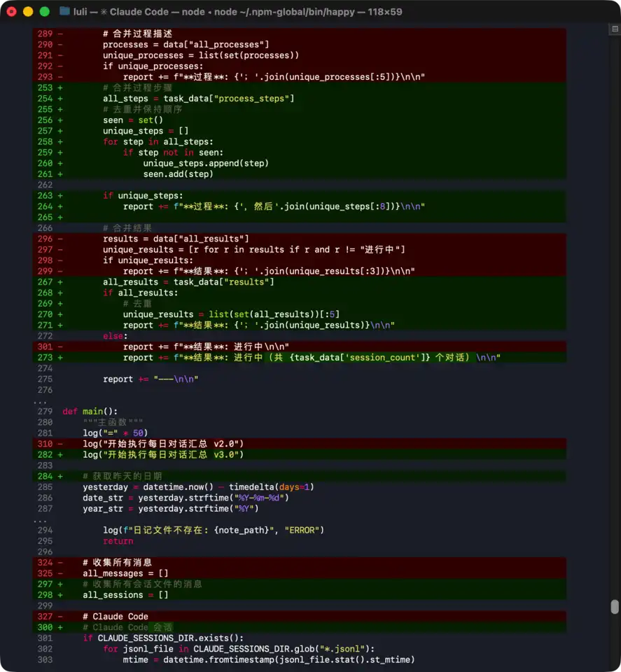
Task: Click line 303 'mtime = datetime.fromtimestamp'
Action: point(269,659)
